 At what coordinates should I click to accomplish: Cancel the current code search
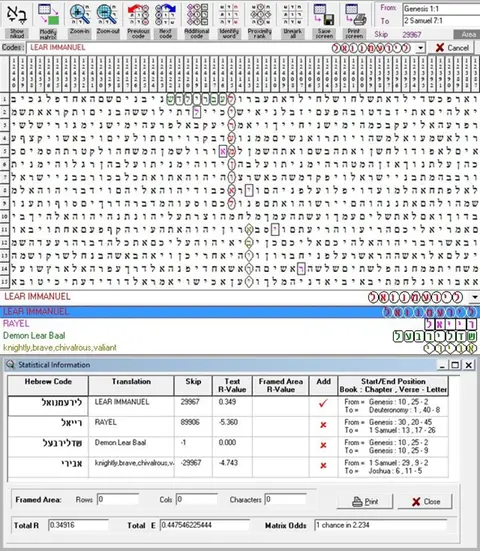(x=452, y=48)
